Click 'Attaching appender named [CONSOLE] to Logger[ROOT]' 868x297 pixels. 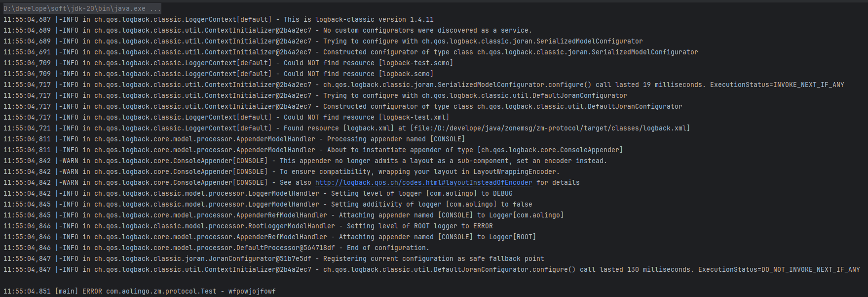tap(437, 237)
